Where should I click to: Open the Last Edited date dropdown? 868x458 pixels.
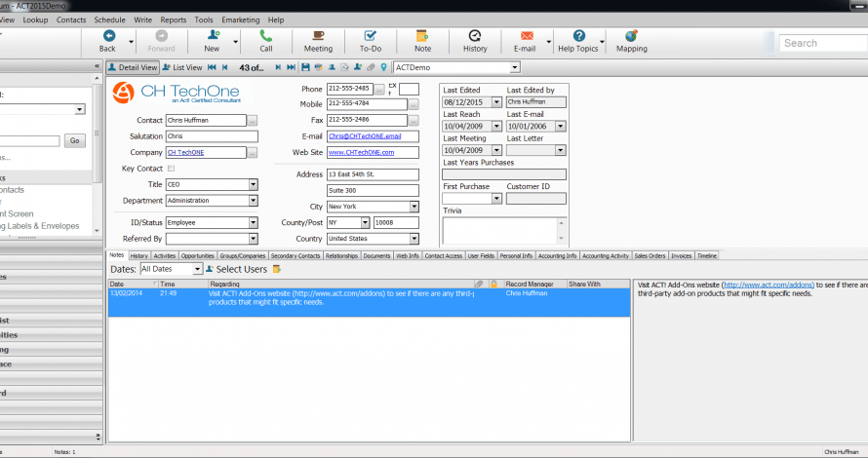point(496,102)
